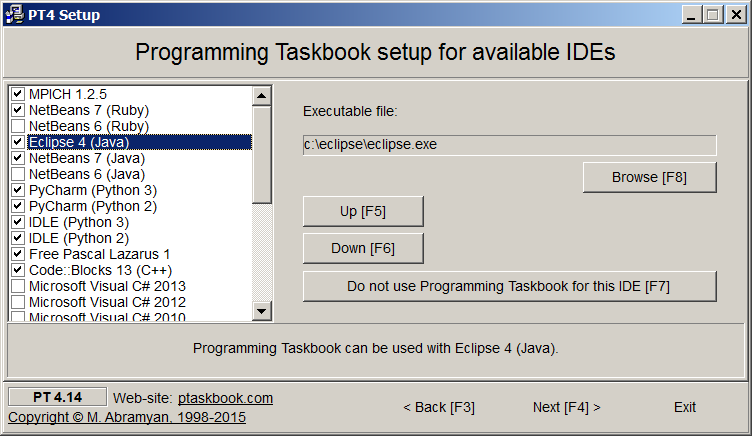Open the Copyright M. Abramyan link
This screenshot has width=752, height=436.
coord(127,417)
